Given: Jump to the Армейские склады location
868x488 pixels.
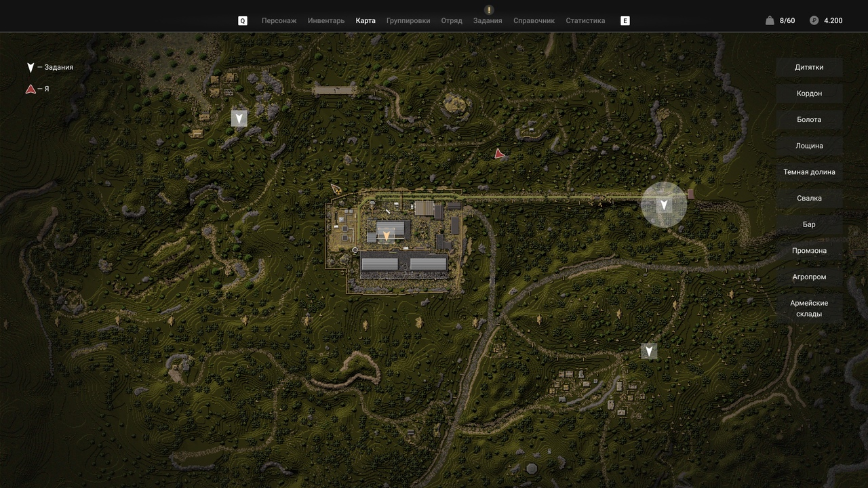Looking at the screenshot, I should pos(809,308).
